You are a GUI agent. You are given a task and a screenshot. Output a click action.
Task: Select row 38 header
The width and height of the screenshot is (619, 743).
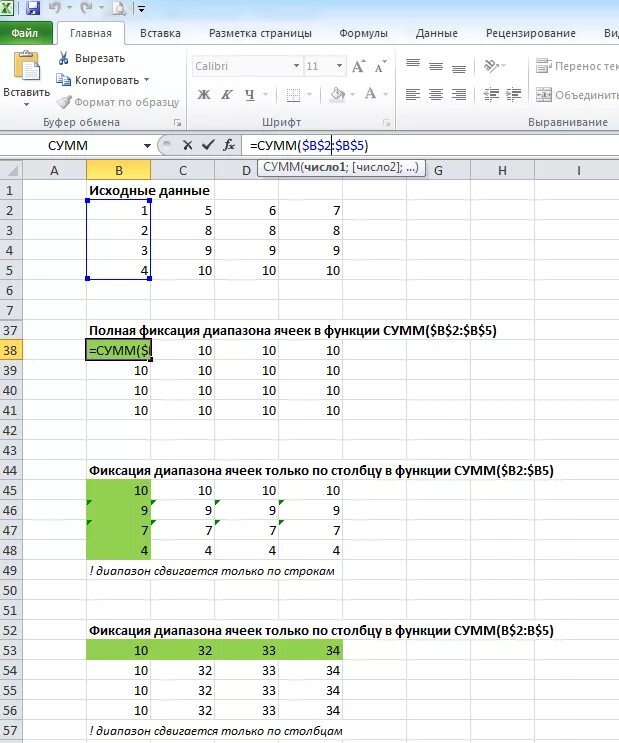[10, 350]
